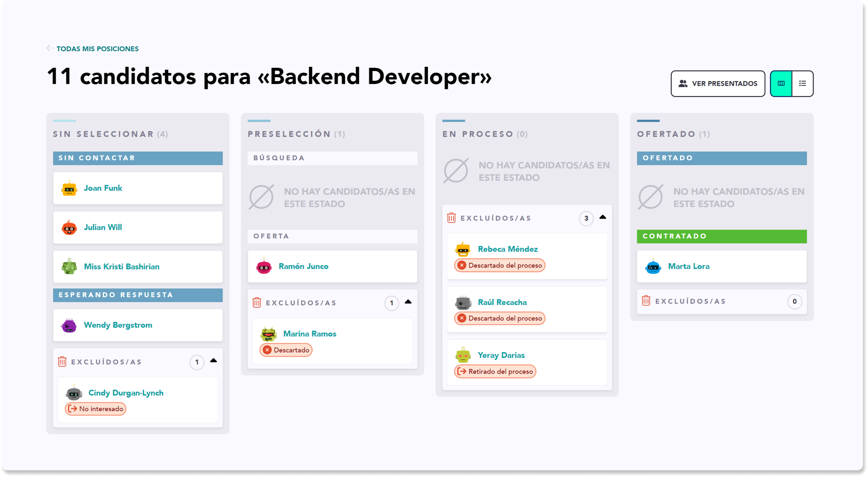
Task: Click Ramón Junco's pink robot avatar
Action: (264, 266)
